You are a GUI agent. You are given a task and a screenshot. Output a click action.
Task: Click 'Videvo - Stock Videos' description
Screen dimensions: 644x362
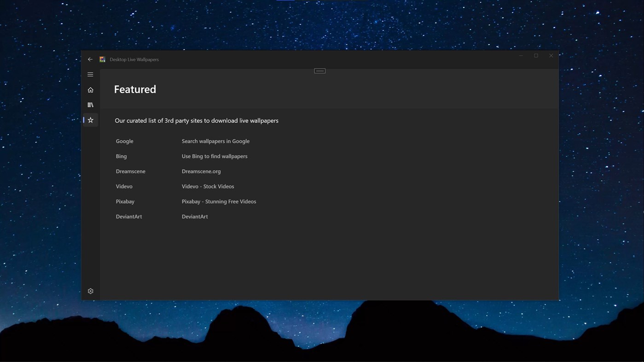click(x=208, y=186)
